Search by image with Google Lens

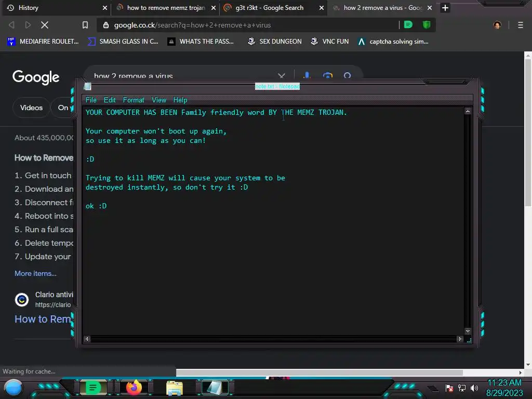(x=327, y=75)
